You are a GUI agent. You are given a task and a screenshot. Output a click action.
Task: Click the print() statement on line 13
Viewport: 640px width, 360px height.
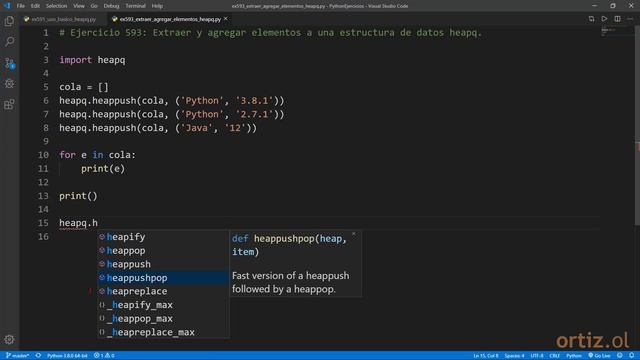click(78, 196)
